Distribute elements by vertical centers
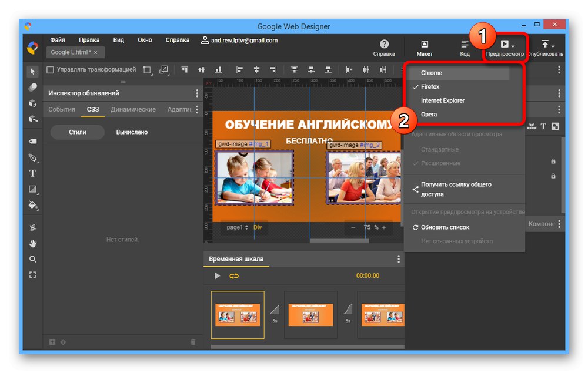588x373 pixels. [x=311, y=70]
